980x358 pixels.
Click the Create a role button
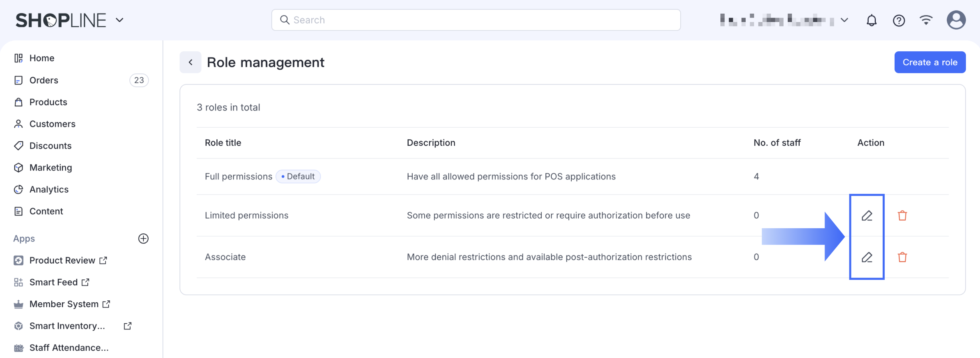pyautogui.click(x=930, y=62)
